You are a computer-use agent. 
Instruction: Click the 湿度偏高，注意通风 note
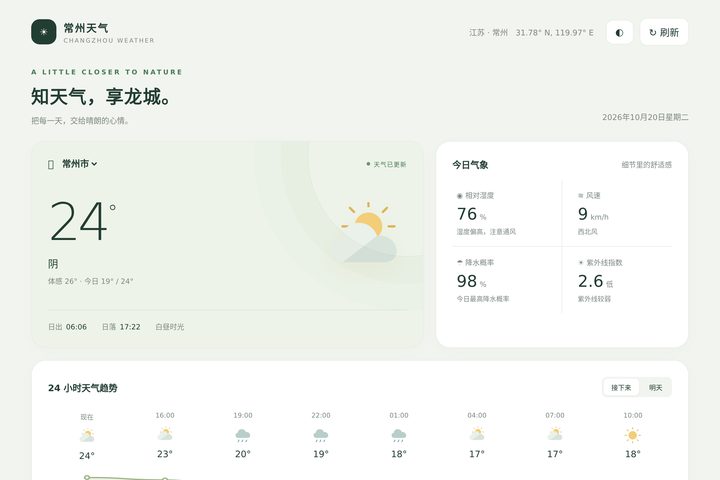[486, 232]
